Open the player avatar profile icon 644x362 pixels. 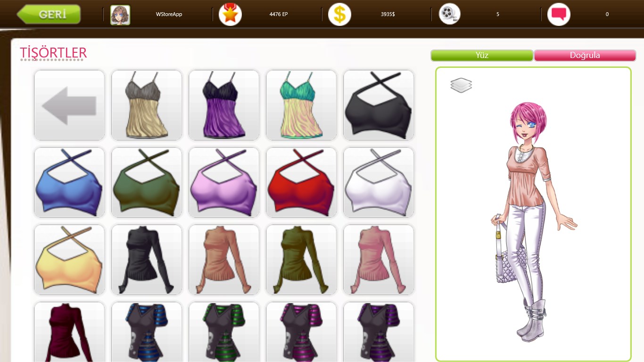pyautogui.click(x=120, y=15)
